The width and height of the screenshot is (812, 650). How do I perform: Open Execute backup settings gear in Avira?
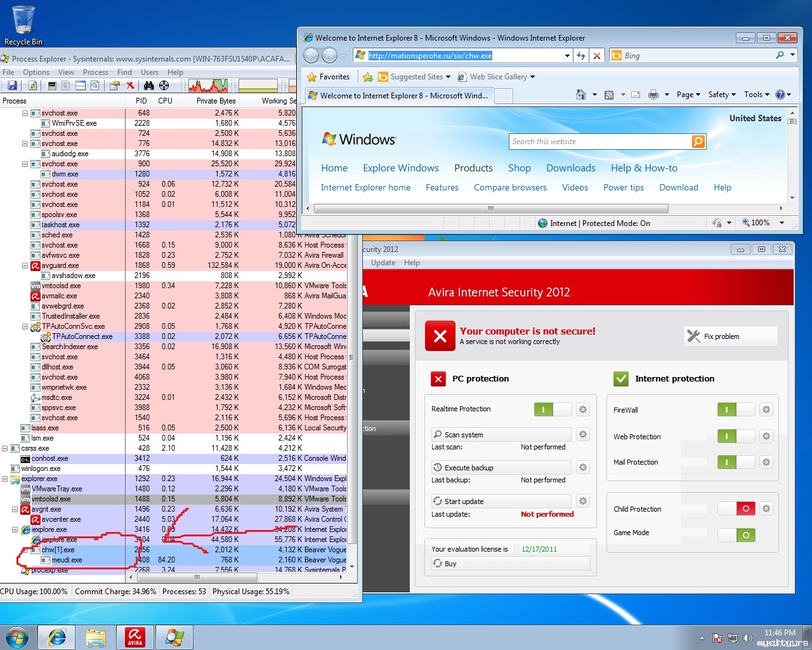[583, 467]
